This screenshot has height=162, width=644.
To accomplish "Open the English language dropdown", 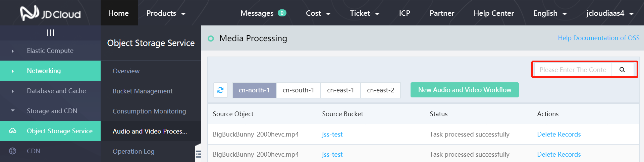I will point(550,13).
